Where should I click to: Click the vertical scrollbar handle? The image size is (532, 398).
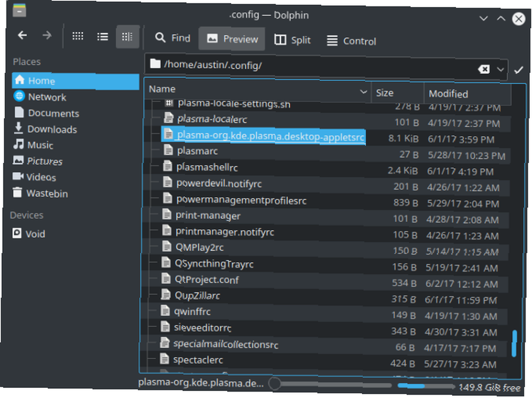[x=514, y=343]
